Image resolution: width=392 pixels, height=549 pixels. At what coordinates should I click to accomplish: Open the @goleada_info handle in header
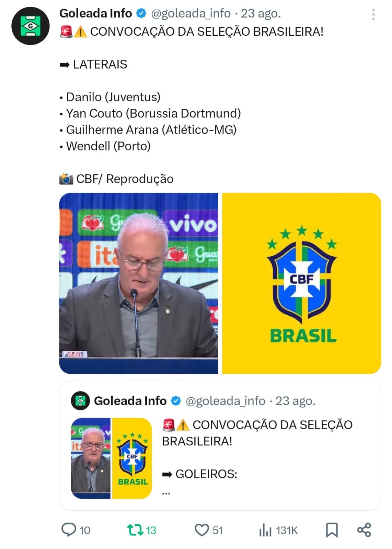[191, 13]
